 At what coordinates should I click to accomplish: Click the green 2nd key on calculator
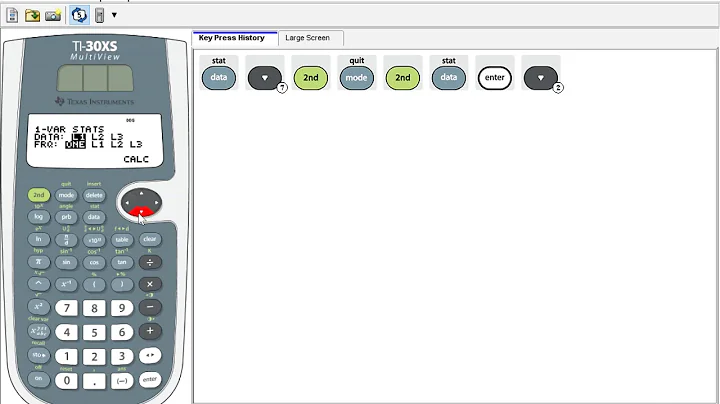tap(39, 195)
